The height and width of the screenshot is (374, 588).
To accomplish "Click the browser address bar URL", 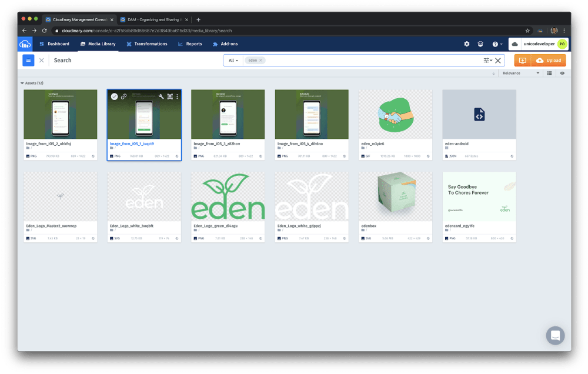I will click(x=146, y=31).
